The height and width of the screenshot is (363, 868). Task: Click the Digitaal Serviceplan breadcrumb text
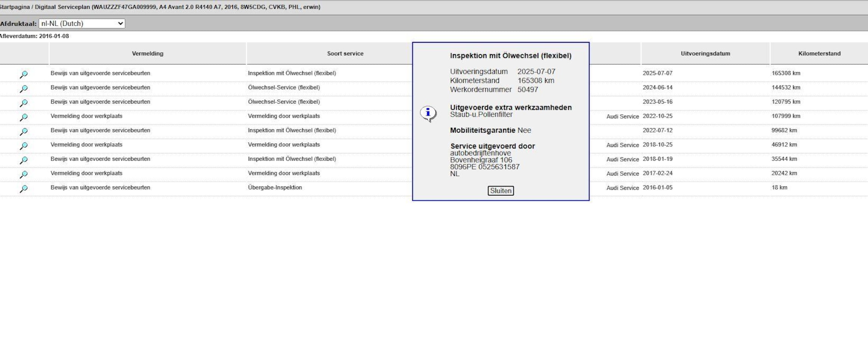tap(62, 7)
